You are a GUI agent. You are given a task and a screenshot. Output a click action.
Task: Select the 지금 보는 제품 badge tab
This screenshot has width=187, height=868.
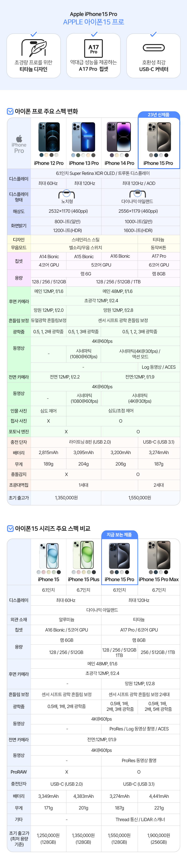point(119,535)
